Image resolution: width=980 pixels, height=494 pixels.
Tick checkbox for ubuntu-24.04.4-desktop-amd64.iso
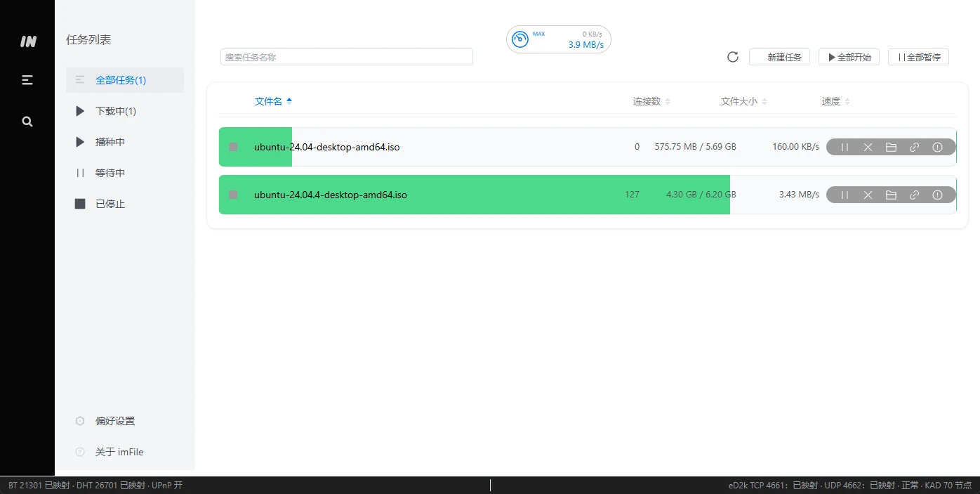click(233, 195)
